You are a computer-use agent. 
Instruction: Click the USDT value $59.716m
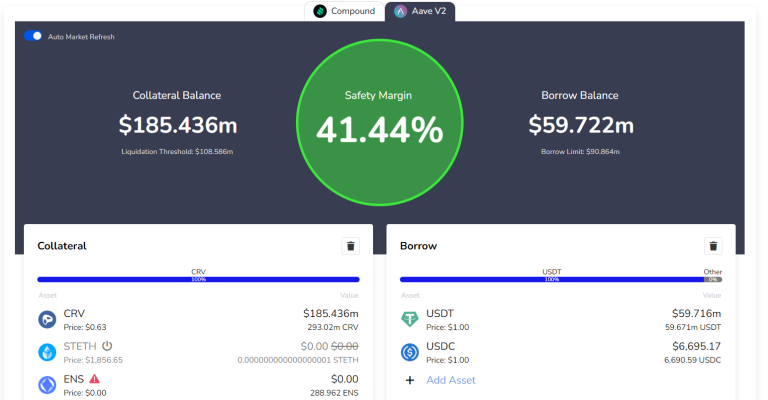coord(696,313)
